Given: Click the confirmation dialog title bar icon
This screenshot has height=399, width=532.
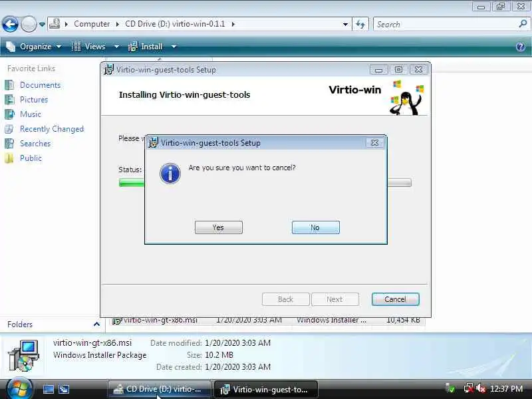Looking at the screenshot, I should click(x=154, y=142).
